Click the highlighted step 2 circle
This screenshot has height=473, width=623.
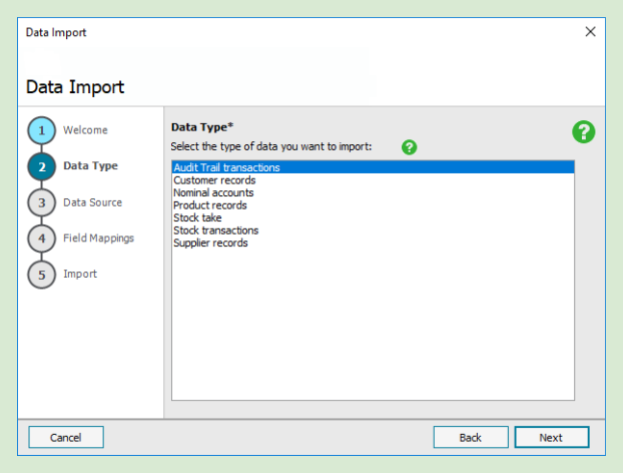click(41, 167)
